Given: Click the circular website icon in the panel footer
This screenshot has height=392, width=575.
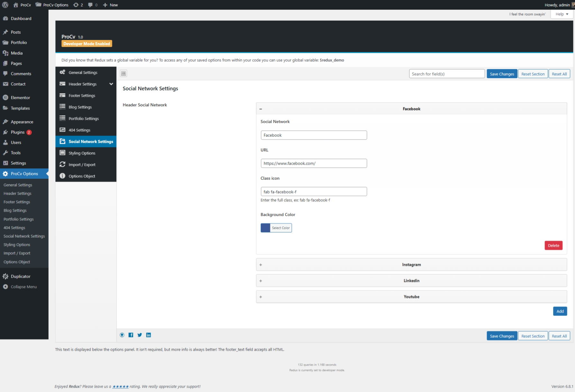Looking at the screenshot, I should pyautogui.click(x=122, y=335).
